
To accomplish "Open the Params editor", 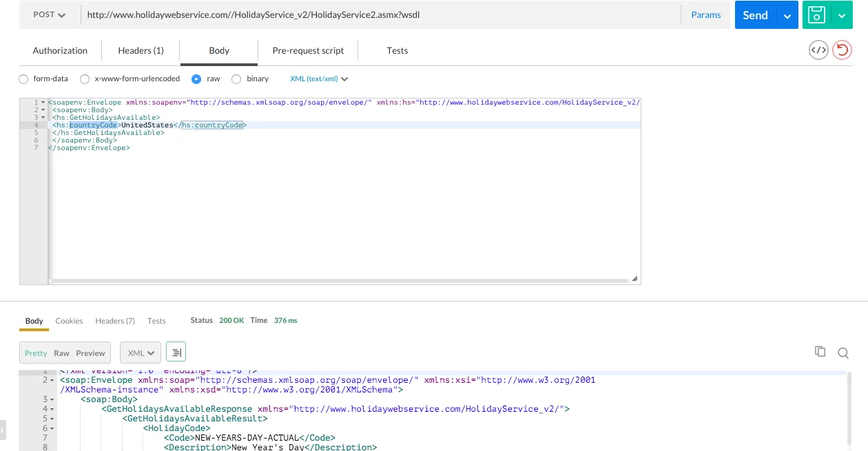I will [x=705, y=15].
